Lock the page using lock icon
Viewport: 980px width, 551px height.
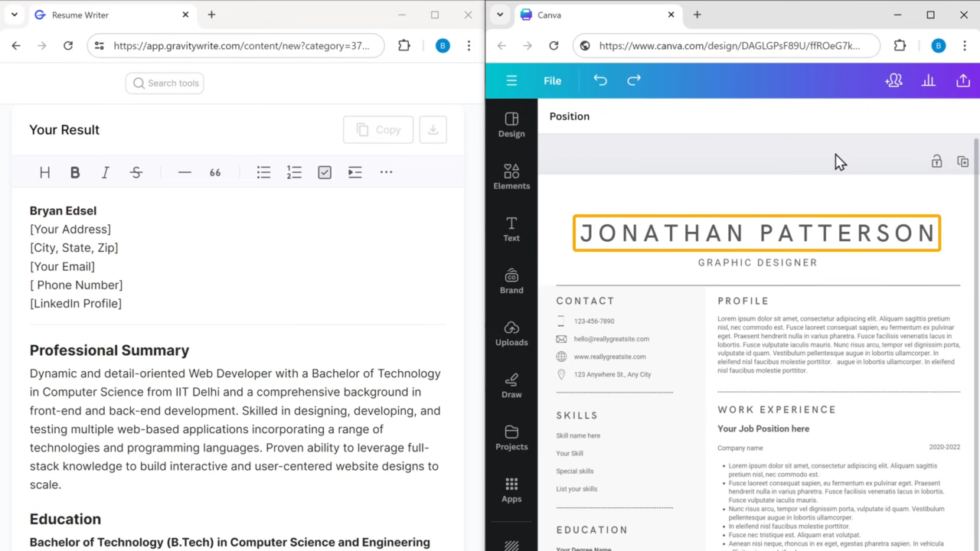pyautogui.click(x=936, y=161)
